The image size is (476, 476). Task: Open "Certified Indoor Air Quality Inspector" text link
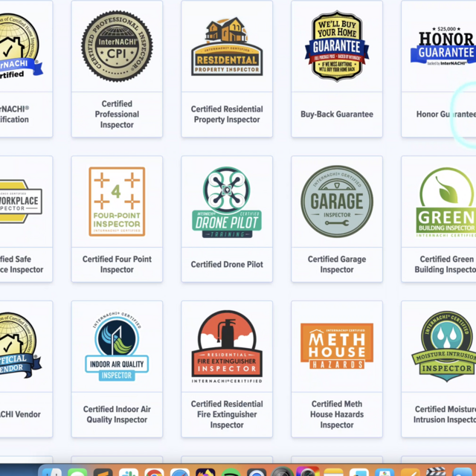117,414
